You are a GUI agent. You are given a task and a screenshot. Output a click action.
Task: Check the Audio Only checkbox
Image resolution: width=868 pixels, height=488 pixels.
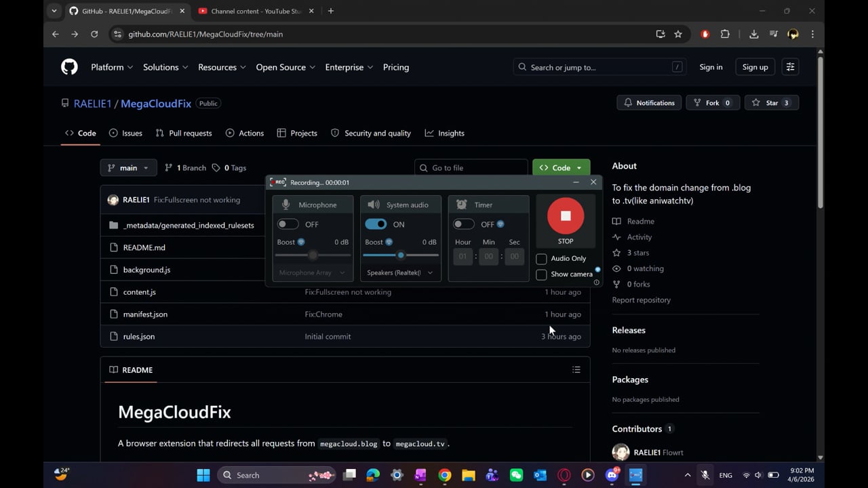tap(541, 259)
